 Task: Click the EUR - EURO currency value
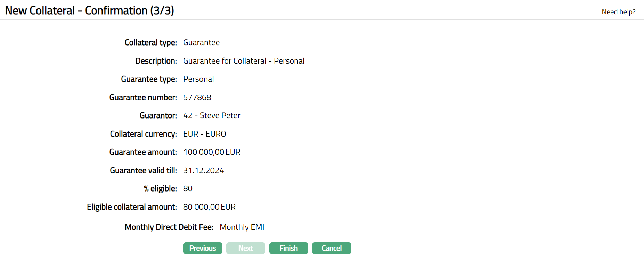pos(204,134)
